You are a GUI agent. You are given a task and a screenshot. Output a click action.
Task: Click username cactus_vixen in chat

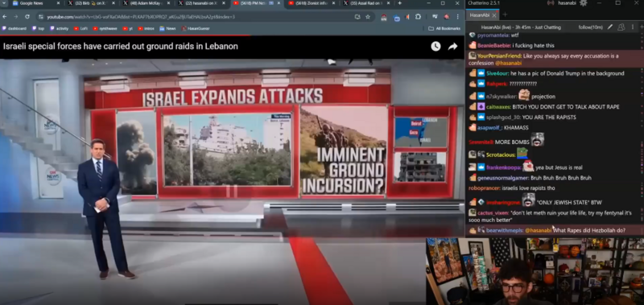coord(493,213)
